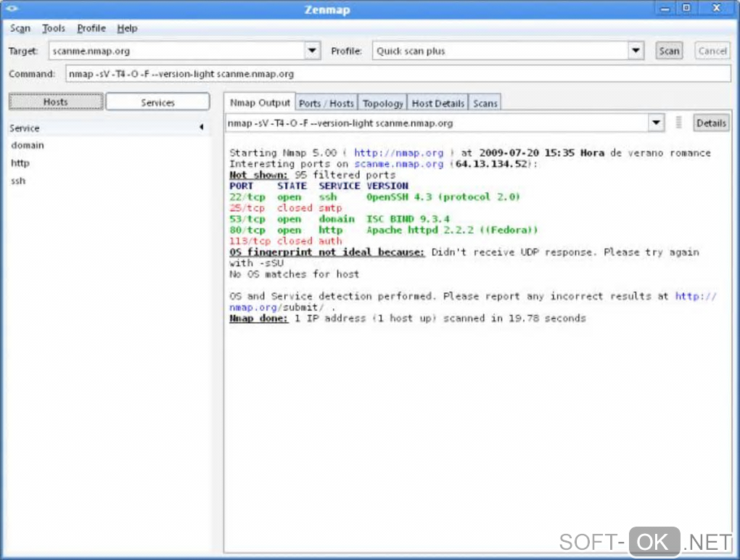The height and width of the screenshot is (560, 740).
Task: Click the PORT column heading in output
Action: pyautogui.click(x=241, y=186)
